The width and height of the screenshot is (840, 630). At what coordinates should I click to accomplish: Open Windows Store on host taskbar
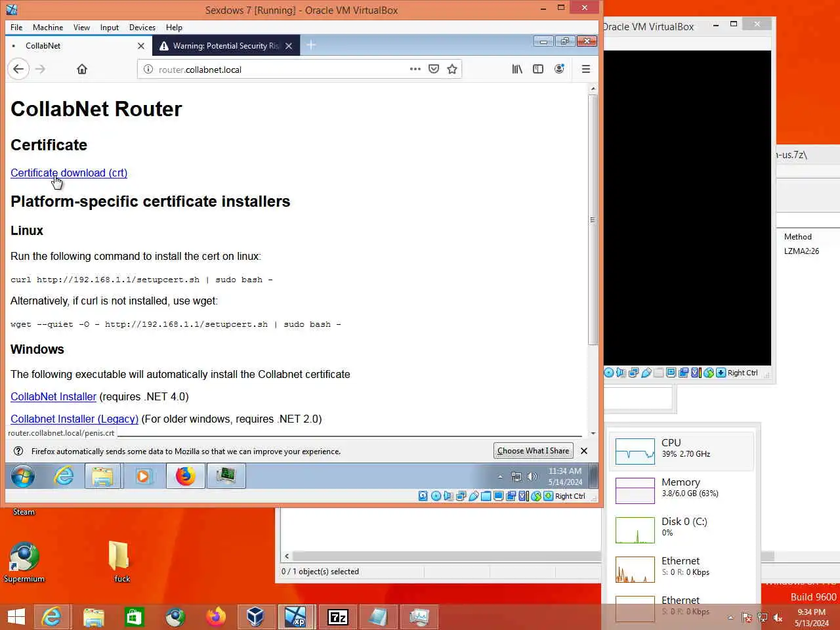pos(134,617)
